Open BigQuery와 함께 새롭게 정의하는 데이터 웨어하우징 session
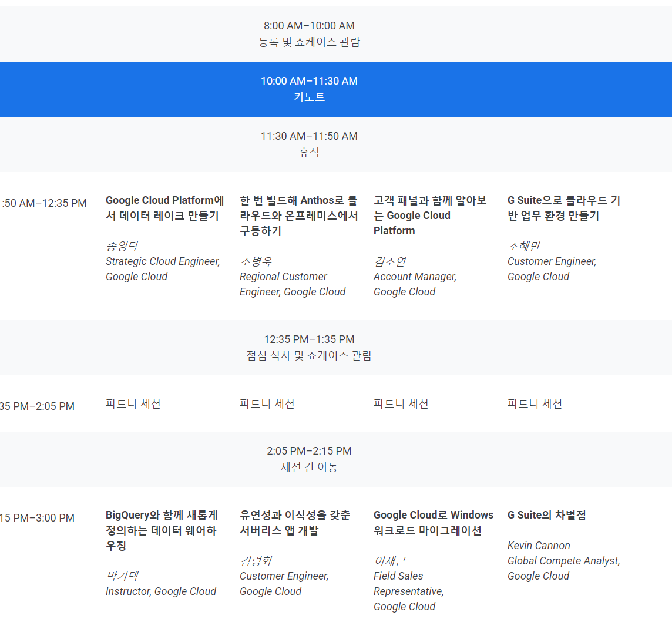Image resolution: width=672 pixels, height=619 pixels. click(x=162, y=530)
